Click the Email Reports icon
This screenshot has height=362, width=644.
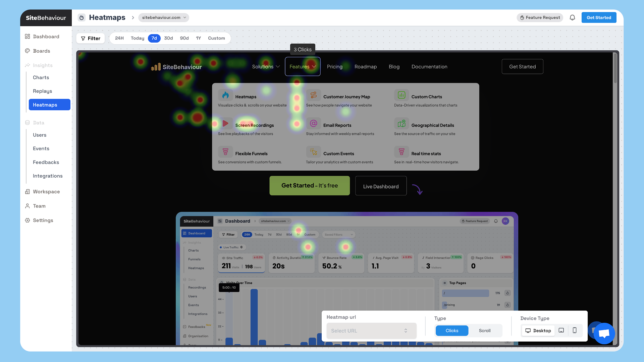(x=313, y=123)
